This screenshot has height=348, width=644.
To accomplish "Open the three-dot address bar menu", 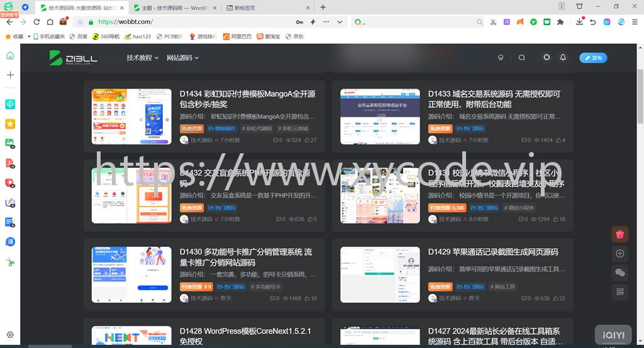I will coord(326,22).
